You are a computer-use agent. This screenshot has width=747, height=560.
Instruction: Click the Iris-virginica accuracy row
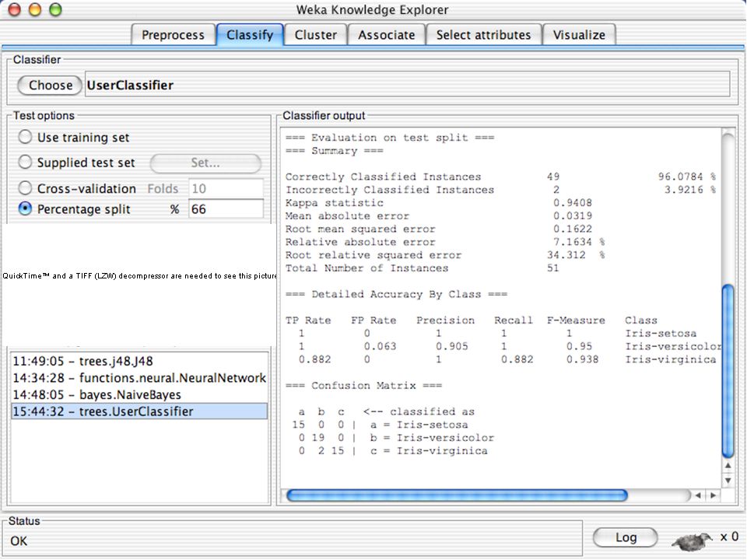(507, 359)
